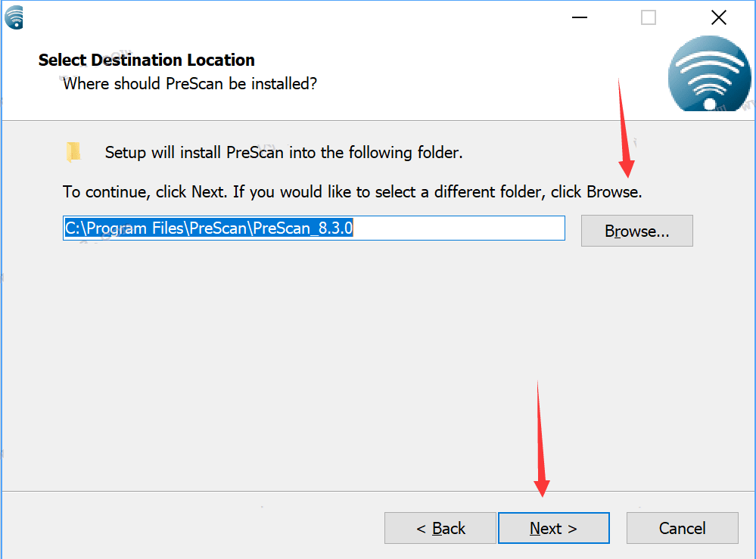
Task: Click the PreScan title bar icon
Action: 14,17
